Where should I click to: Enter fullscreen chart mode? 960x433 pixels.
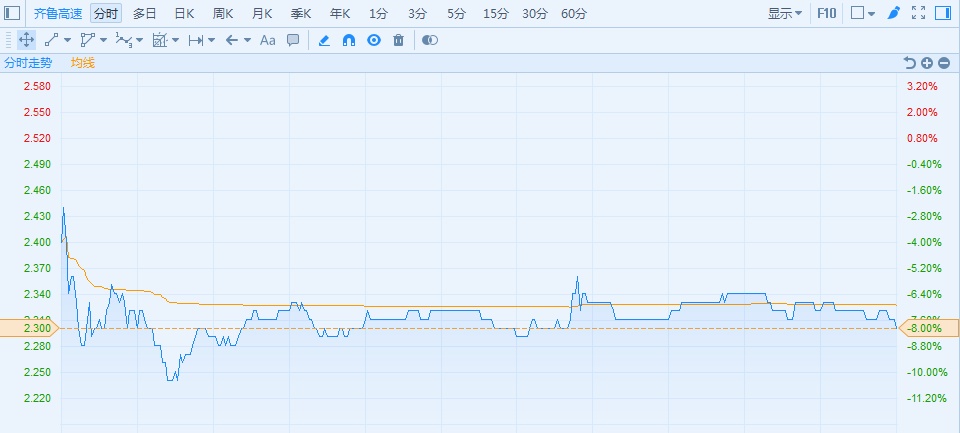point(919,13)
